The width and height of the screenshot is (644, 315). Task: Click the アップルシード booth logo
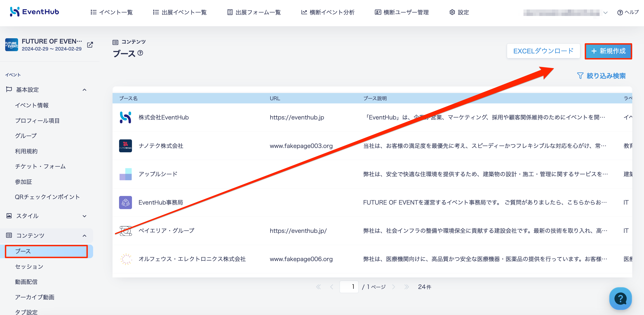pyautogui.click(x=125, y=174)
